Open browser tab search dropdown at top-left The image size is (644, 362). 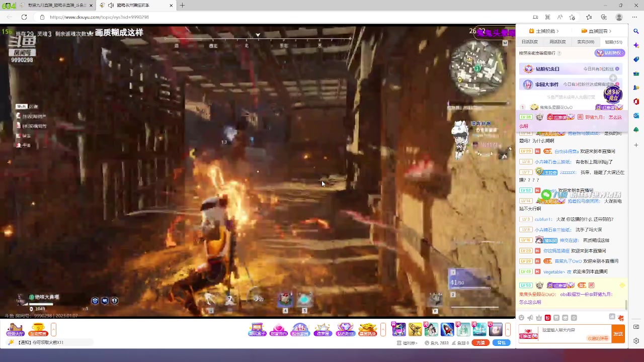coord(7,6)
